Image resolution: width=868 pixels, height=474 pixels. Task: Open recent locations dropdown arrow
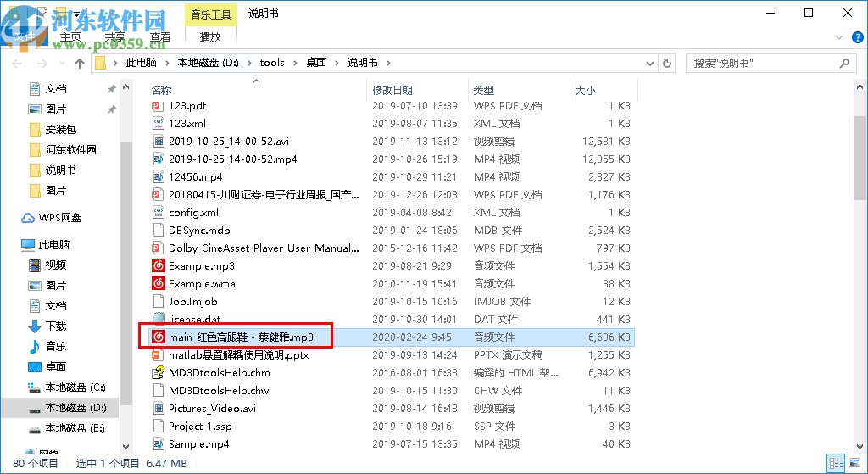[62, 63]
